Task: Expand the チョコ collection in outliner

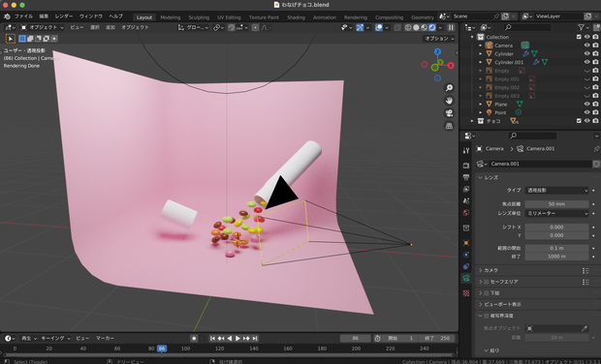Action: (472, 121)
